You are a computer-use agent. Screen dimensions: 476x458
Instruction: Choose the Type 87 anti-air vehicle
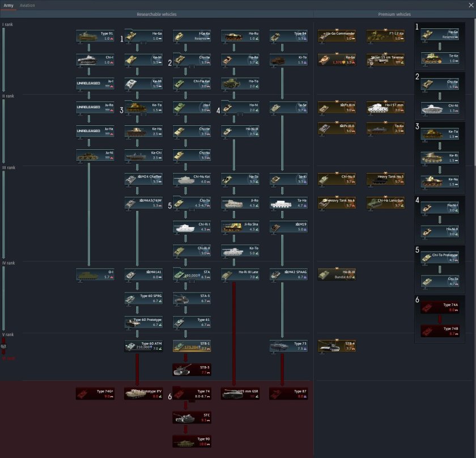(288, 394)
